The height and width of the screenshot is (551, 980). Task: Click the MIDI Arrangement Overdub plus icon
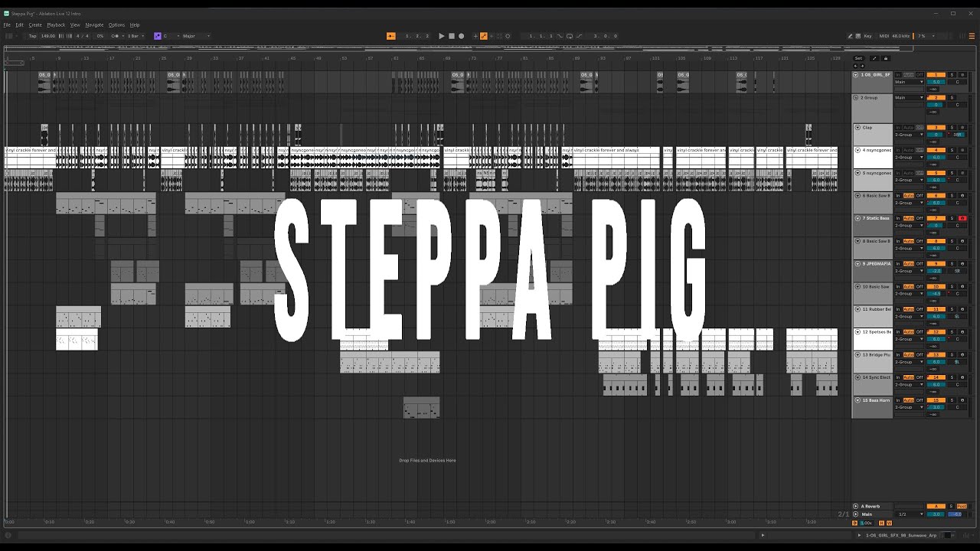pos(475,36)
